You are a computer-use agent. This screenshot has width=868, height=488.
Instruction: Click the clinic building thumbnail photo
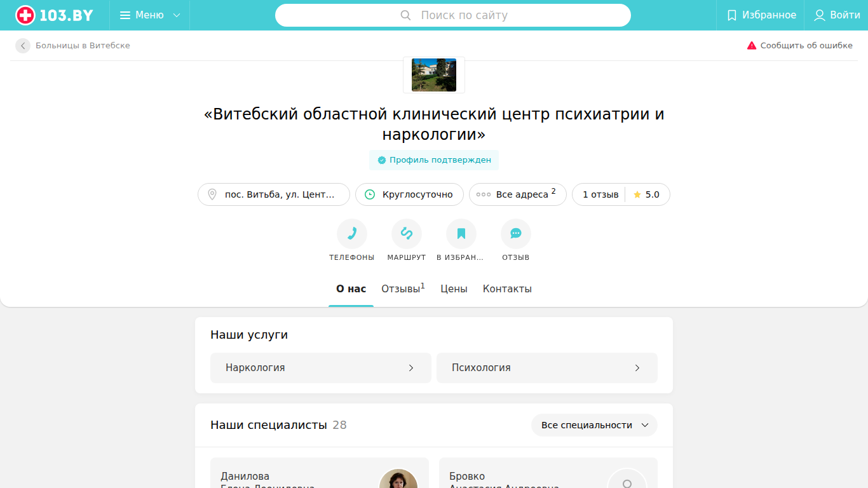[434, 75]
